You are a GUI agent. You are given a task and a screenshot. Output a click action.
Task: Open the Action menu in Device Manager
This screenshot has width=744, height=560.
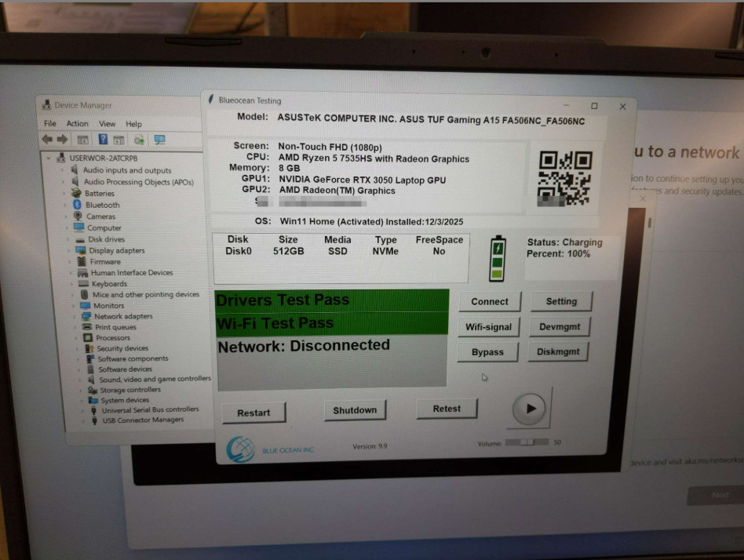(x=78, y=123)
